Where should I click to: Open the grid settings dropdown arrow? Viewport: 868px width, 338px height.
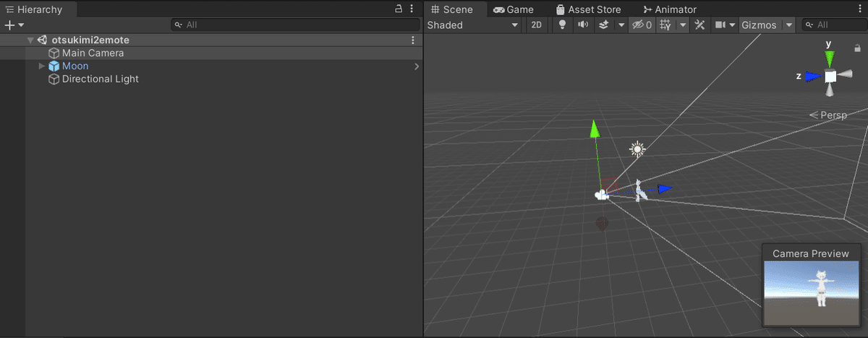(683, 25)
